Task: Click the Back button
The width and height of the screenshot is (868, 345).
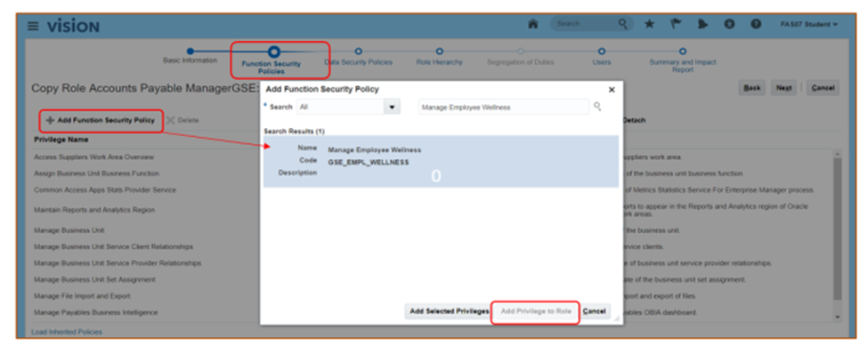Action: pos(751,88)
